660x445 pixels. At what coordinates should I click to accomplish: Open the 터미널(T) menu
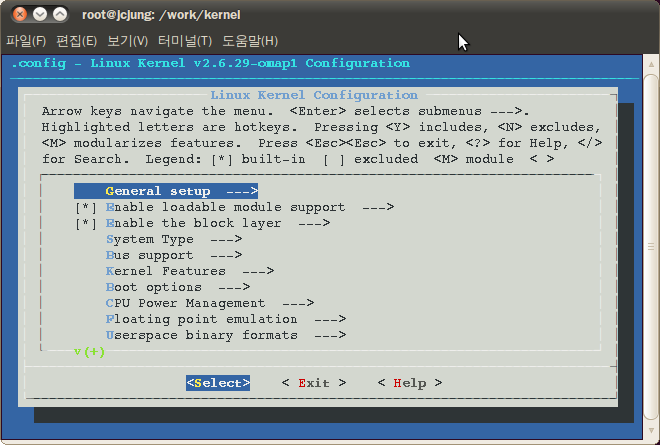coord(185,41)
